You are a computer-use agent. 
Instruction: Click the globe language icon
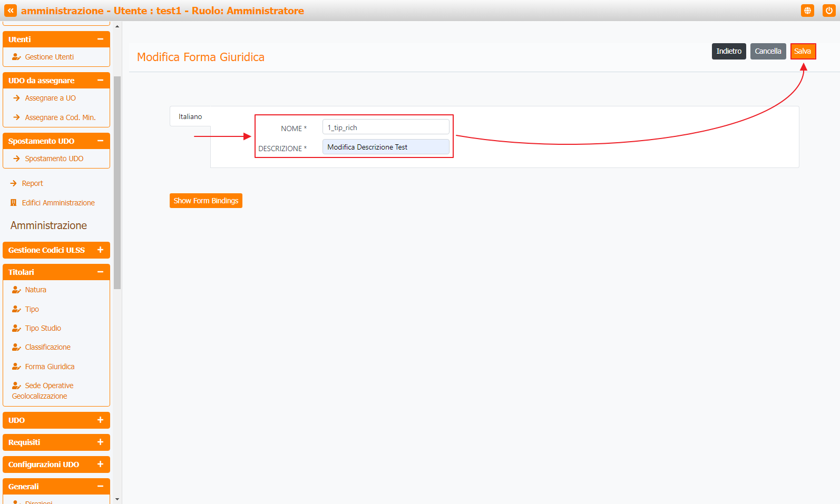click(807, 11)
